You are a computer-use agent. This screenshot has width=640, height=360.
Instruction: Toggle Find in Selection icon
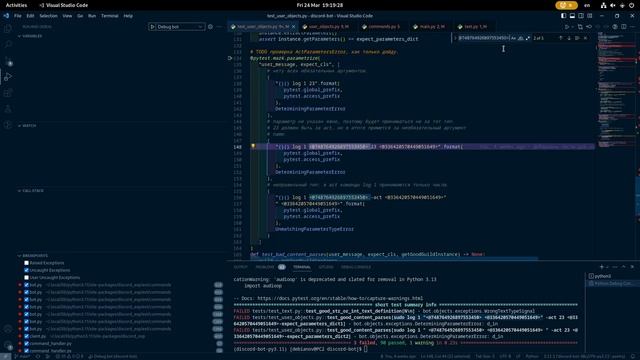click(577, 38)
